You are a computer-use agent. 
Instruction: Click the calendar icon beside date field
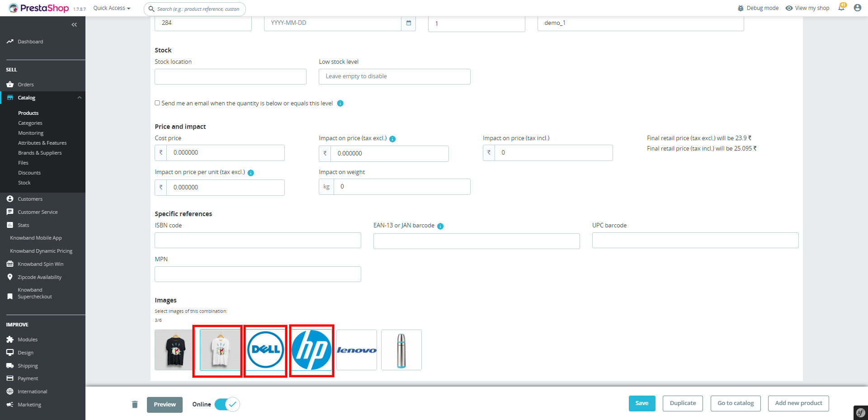tap(409, 23)
